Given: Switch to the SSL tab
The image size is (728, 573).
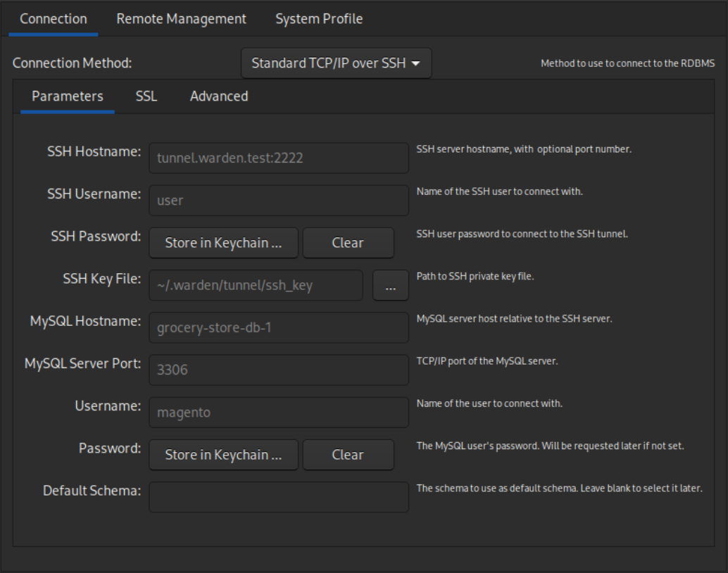Looking at the screenshot, I should point(144,96).
